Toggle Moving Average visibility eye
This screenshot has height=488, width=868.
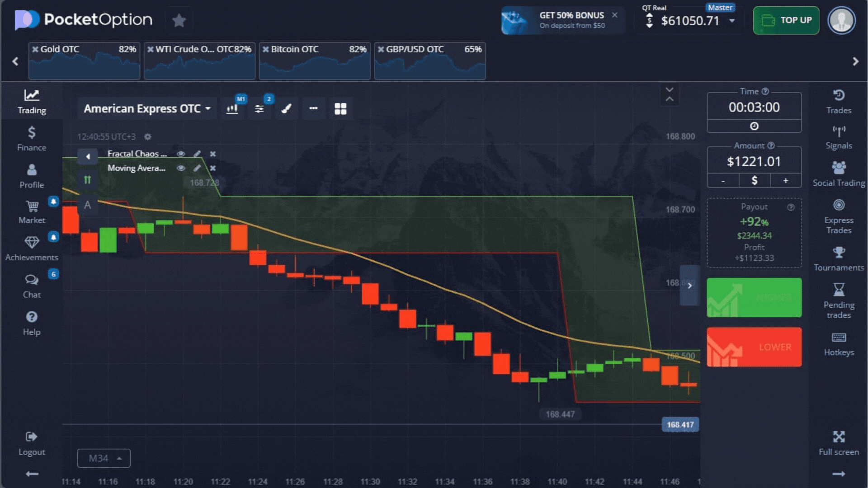181,168
